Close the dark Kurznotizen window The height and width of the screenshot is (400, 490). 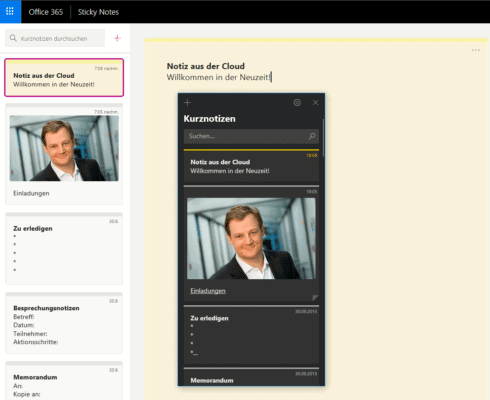tap(315, 103)
